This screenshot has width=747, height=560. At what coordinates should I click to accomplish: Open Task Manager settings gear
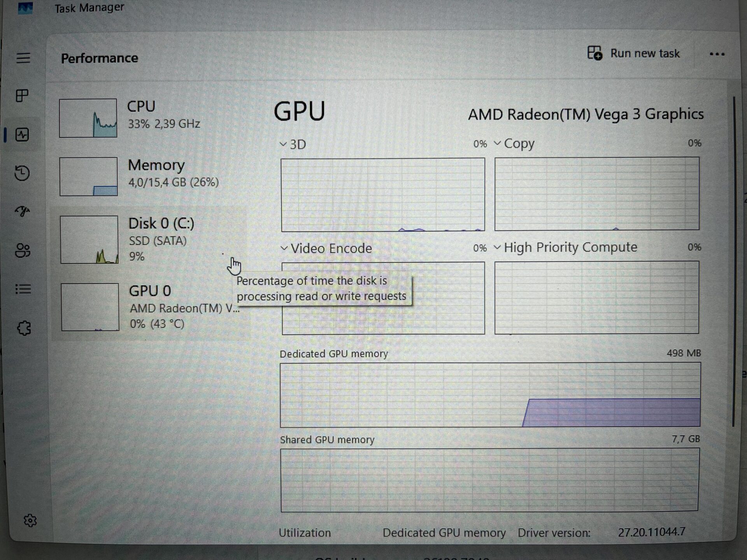point(30,520)
